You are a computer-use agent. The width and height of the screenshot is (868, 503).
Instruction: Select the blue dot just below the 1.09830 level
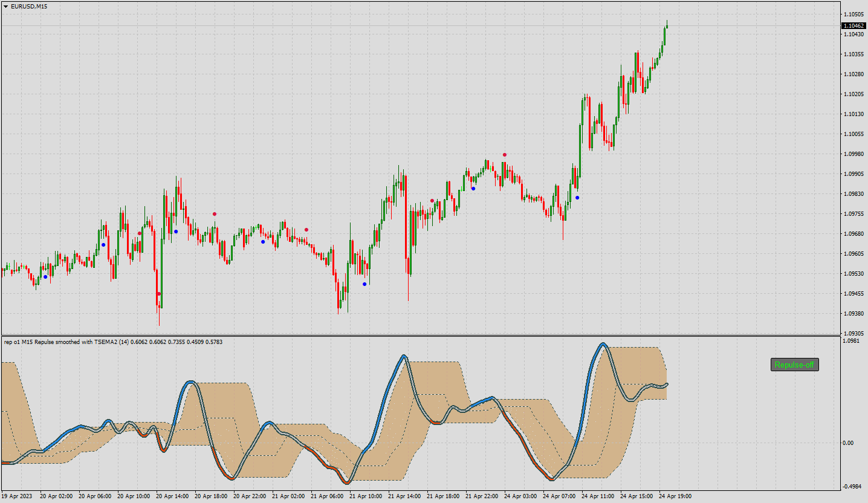[577, 198]
